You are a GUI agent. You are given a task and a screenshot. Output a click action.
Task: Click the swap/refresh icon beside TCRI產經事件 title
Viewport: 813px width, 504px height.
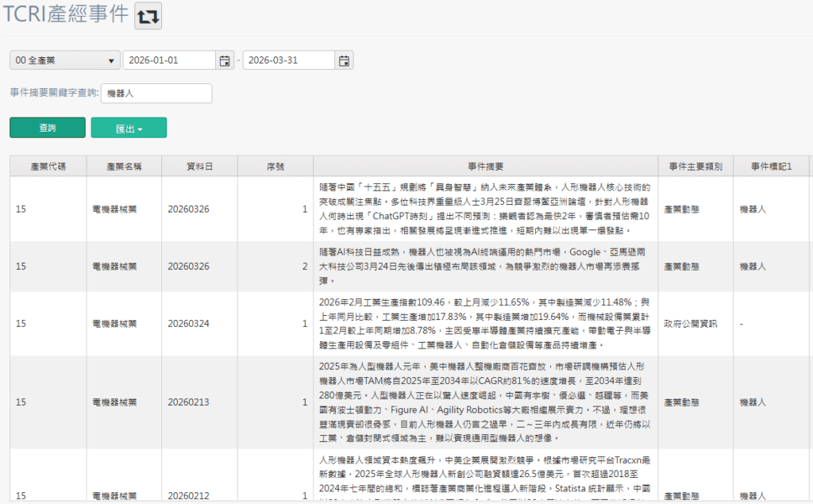(x=148, y=15)
